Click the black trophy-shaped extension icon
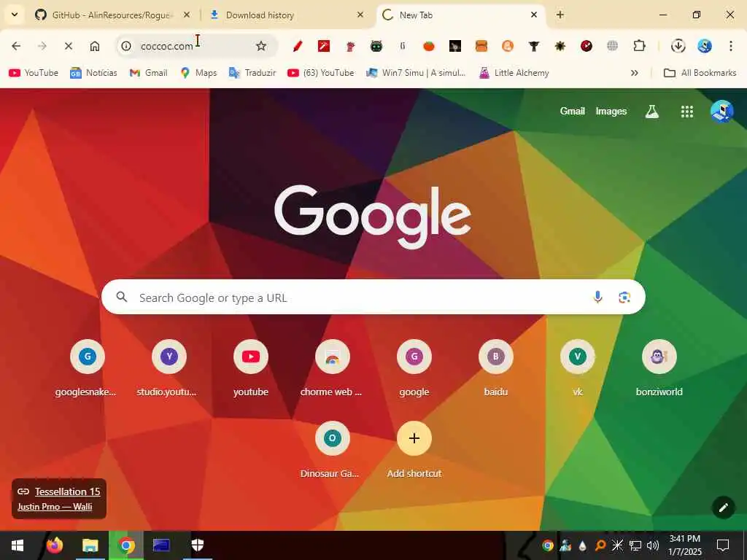The width and height of the screenshot is (747, 560). point(533,46)
